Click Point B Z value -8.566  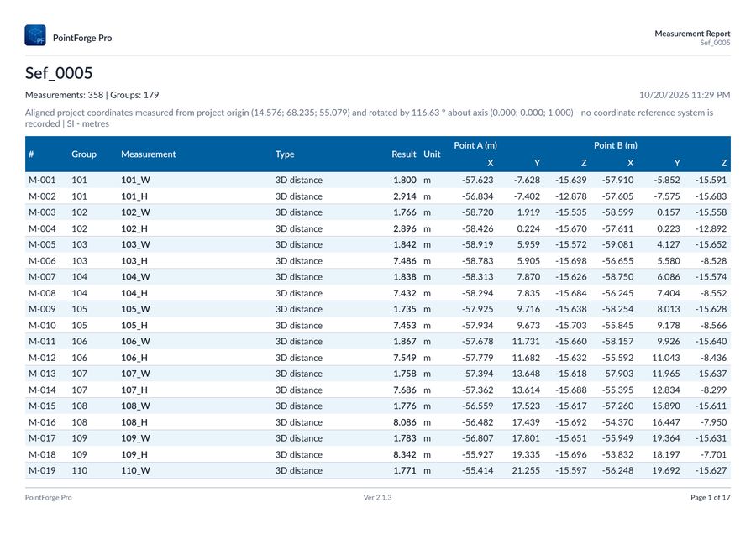pos(713,326)
